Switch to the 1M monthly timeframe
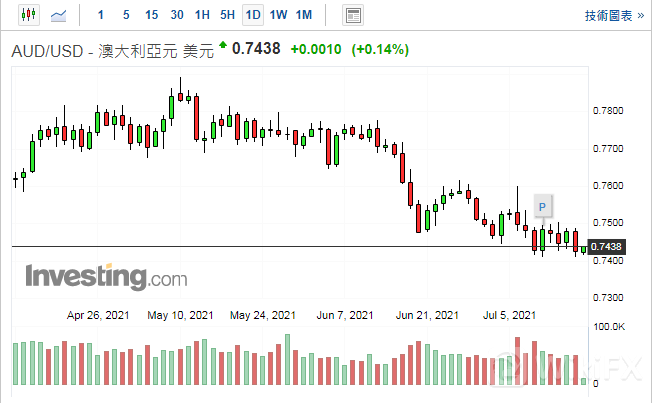This screenshot has height=403, width=653. coord(305,15)
